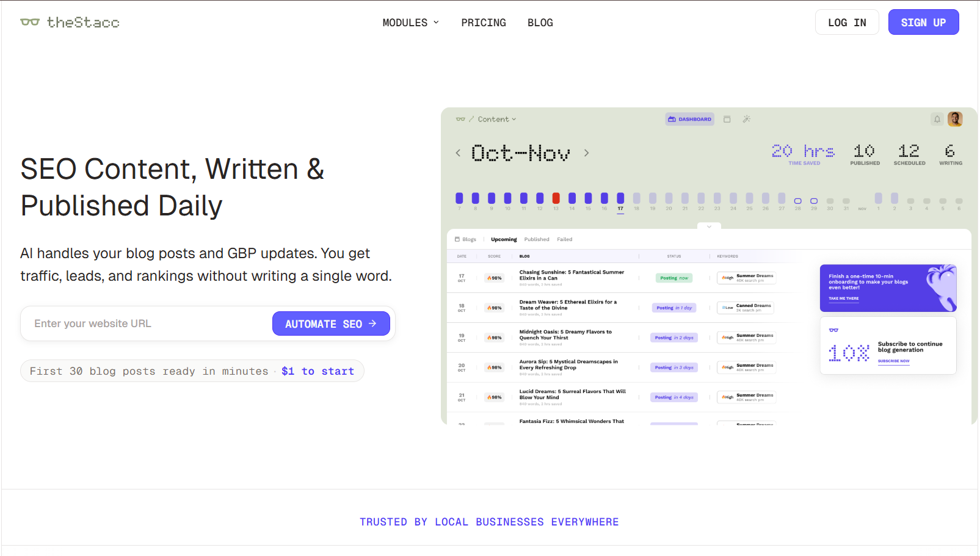
Task: Click the glasses icon on the 10% subscribe card
Action: pyautogui.click(x=832, y=329)
